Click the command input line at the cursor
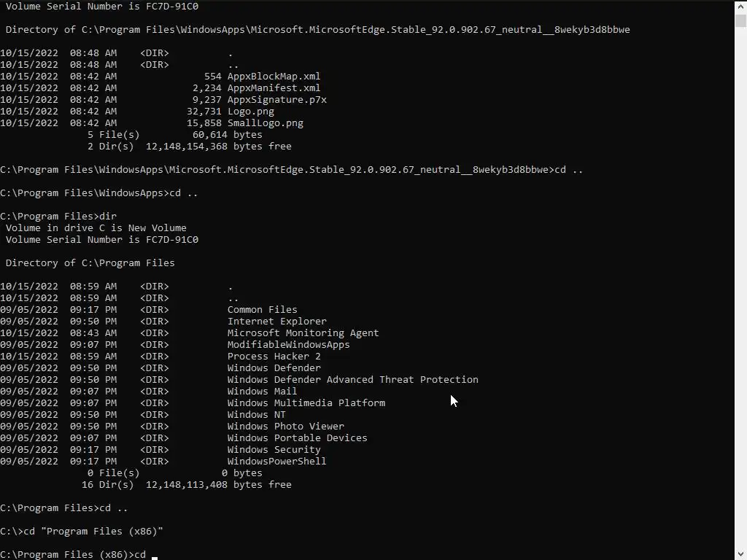The image size is (747, 560). 154,555
